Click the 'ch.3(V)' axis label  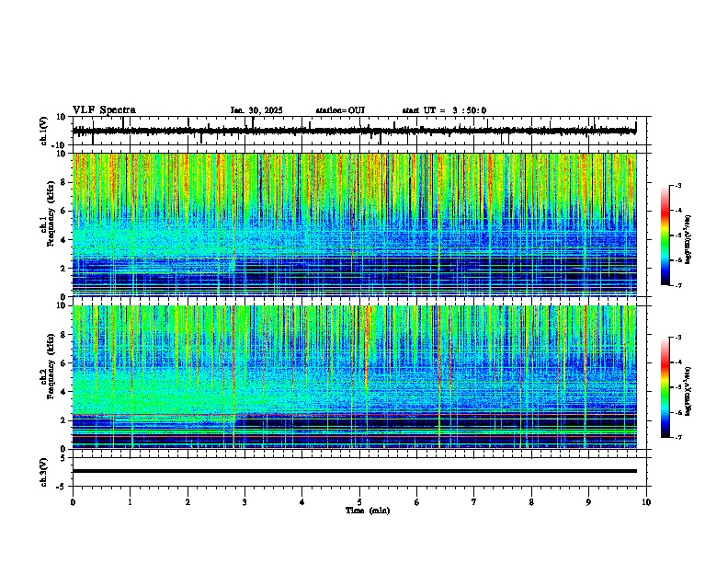pos(44,472)
